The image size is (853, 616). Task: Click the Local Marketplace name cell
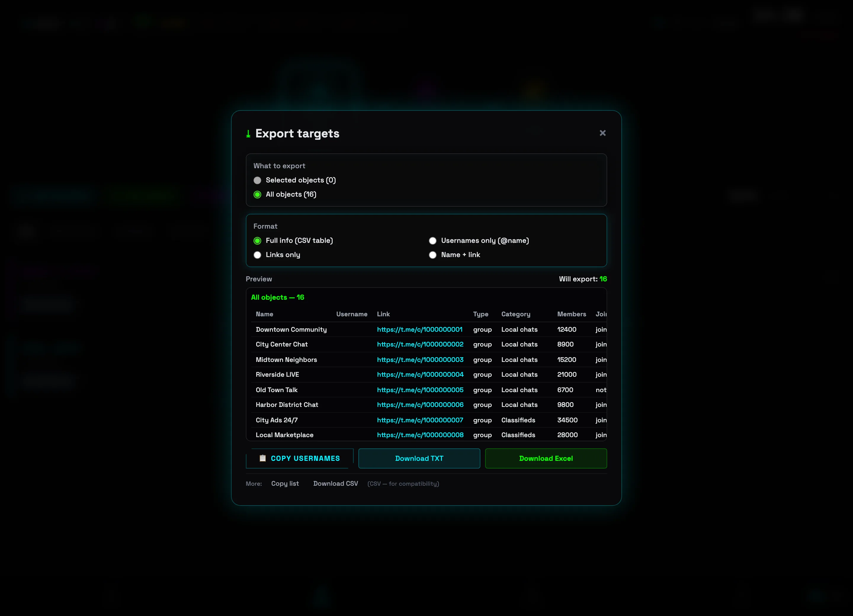284,435
